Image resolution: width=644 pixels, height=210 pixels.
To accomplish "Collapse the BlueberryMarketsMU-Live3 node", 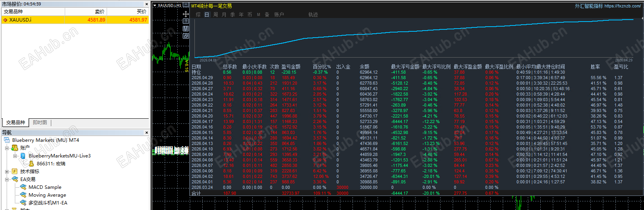I will click(x=15, y=156).
